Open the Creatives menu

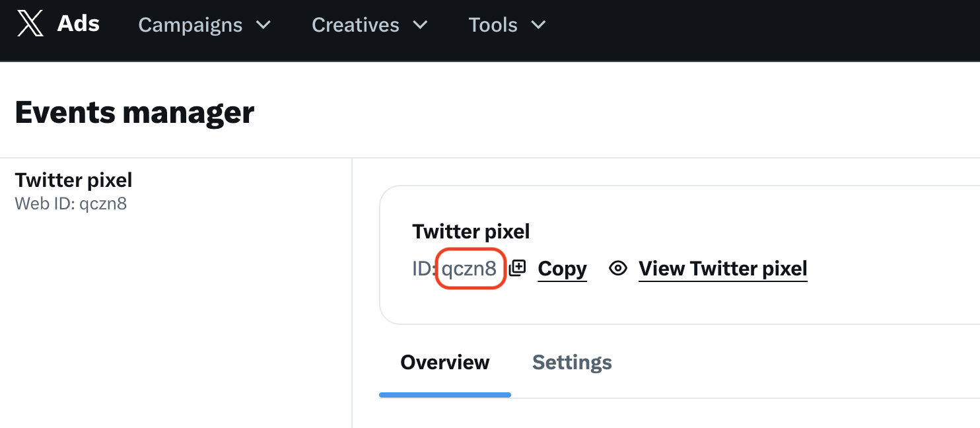pyautogui.click(x=355, y=25)
